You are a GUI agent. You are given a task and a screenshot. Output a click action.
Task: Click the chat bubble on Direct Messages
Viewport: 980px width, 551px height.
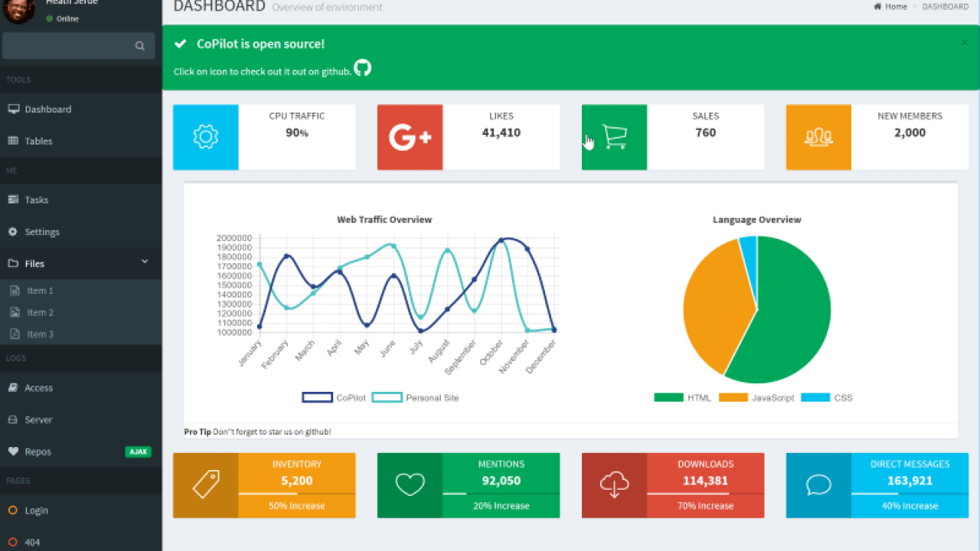(x=818, y=485)
